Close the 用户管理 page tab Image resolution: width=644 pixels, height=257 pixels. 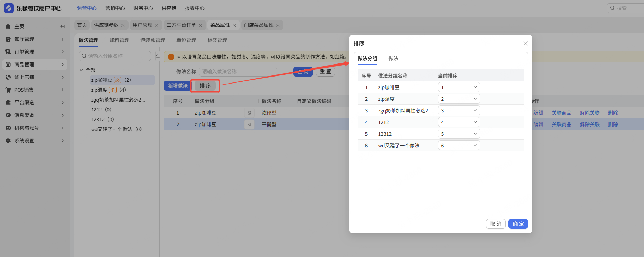point(157,25)
